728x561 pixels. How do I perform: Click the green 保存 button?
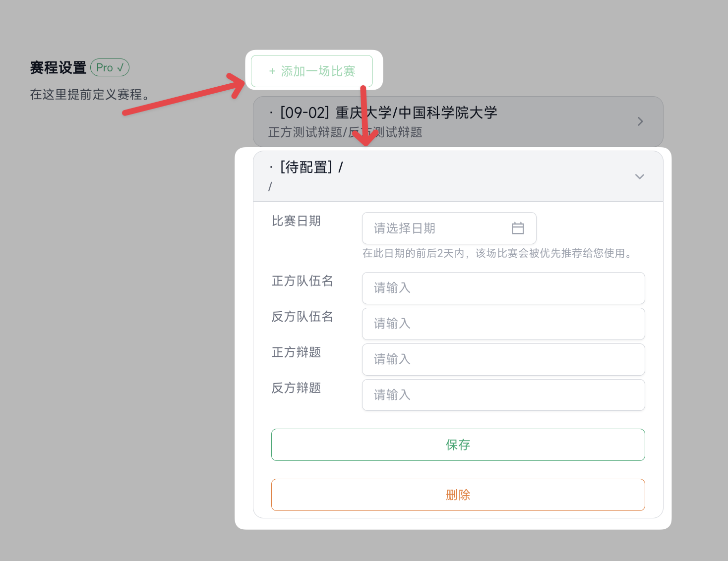pyautogui.click(x=458, y=445)
